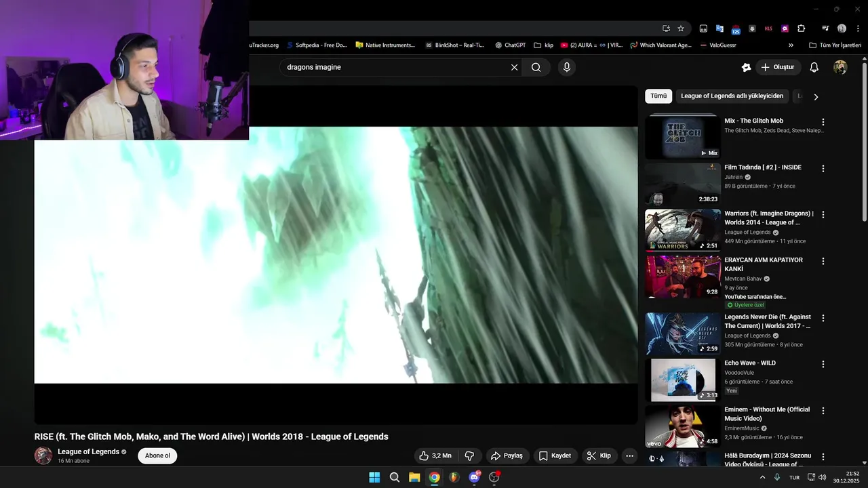
Task: Open Chrome profile avatar
Action: pos(842,28)
